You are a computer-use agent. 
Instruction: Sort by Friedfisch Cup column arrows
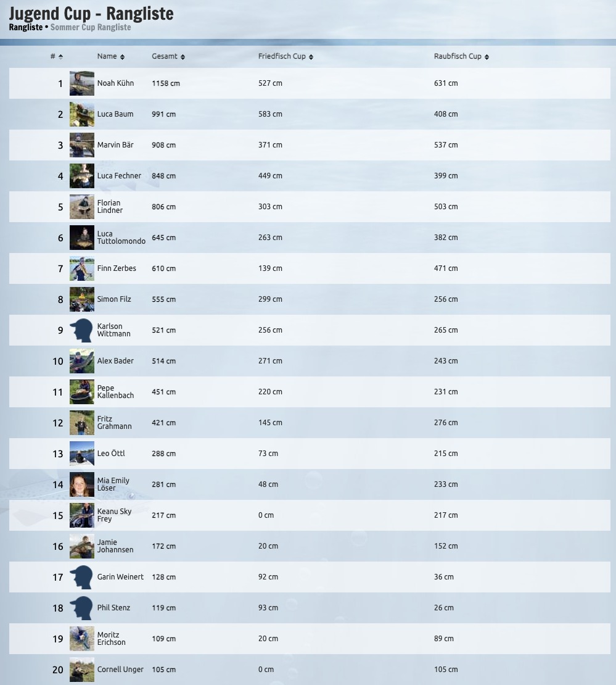point(311,57)
